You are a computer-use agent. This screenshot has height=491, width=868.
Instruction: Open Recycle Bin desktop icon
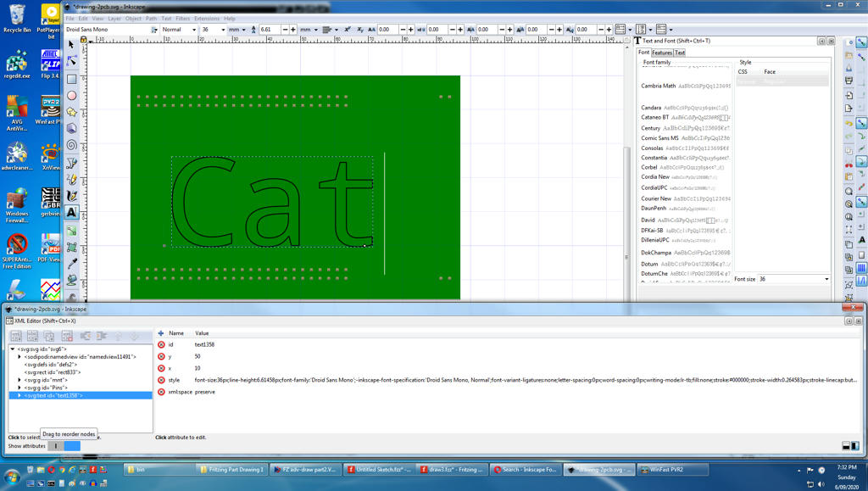(x=17, y=19)
